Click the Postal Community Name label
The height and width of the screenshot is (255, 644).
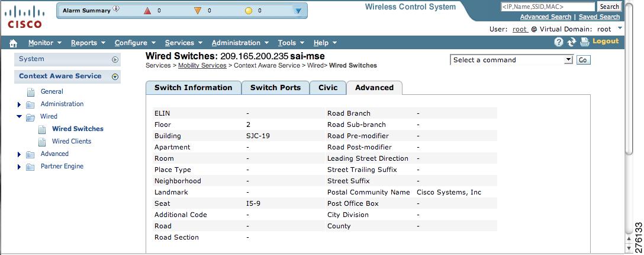pyautogui.click(x=368, y=192)
